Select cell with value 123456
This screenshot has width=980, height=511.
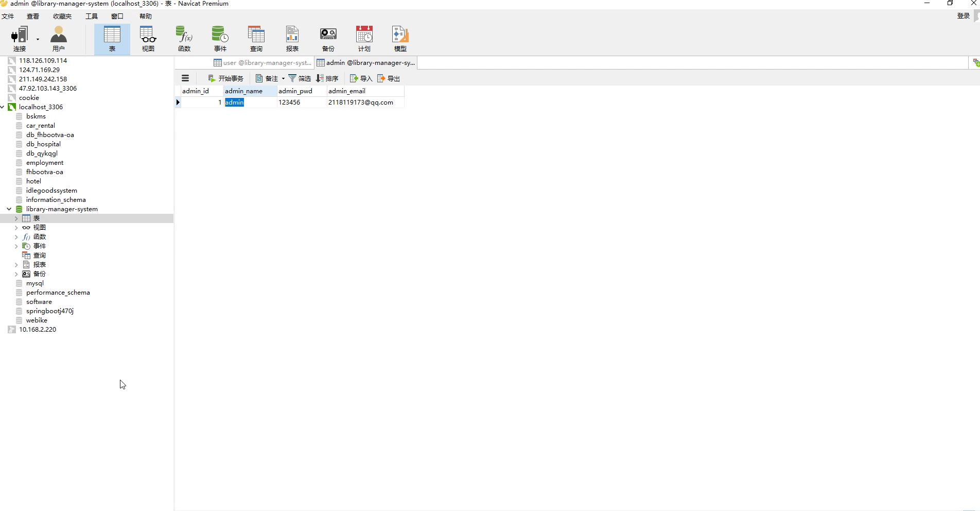[x=302, y=103]
